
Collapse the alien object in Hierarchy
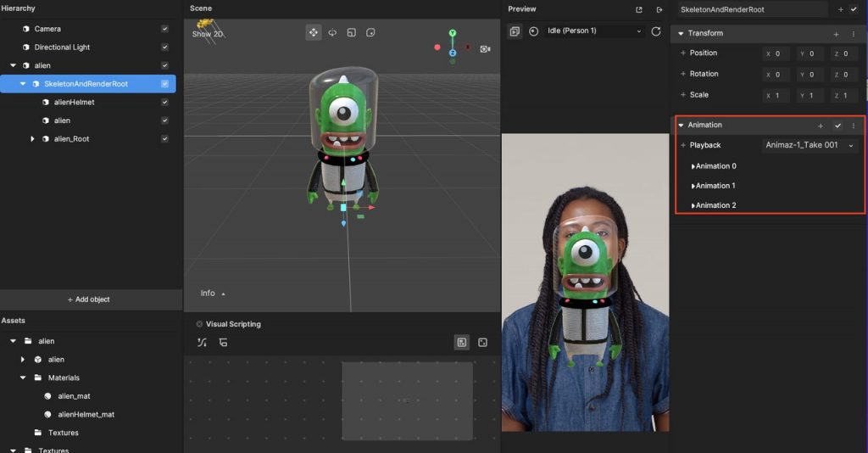pos(14,65)
